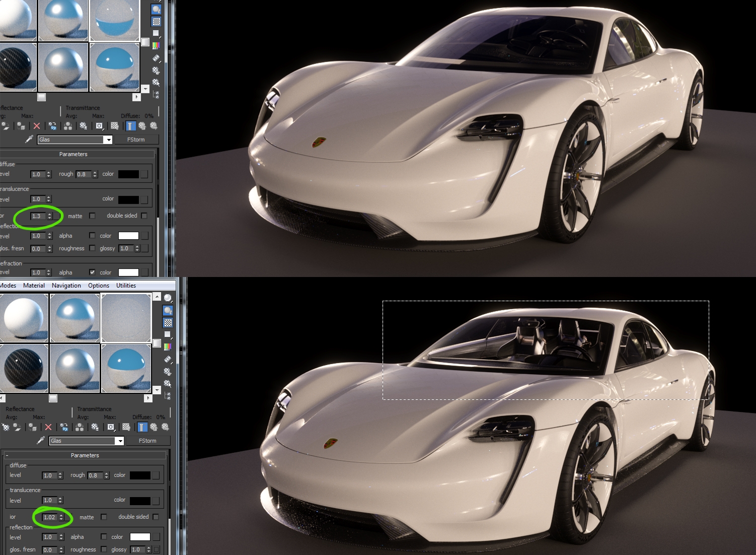756x555 pixels.
Task: Click Sample Type sphere icon in lower editor
Action: point(168,298)
